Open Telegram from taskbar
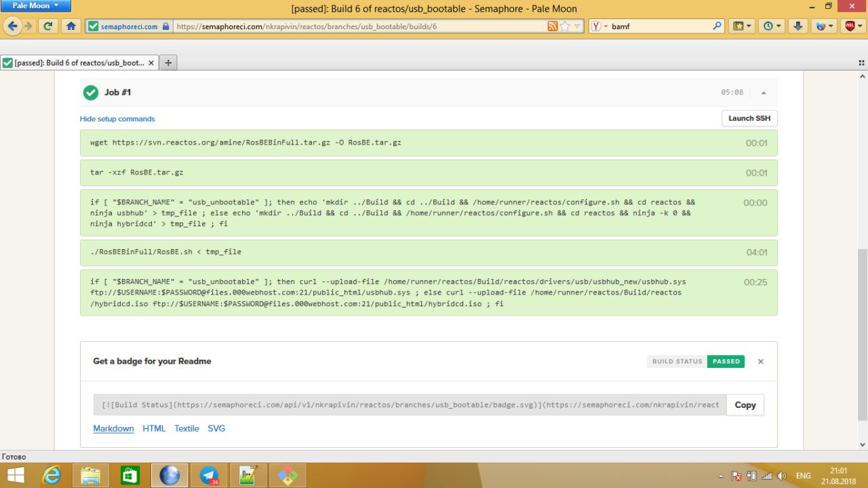The height and width of the screenshot is (488, 868). (x=209, y=475)
